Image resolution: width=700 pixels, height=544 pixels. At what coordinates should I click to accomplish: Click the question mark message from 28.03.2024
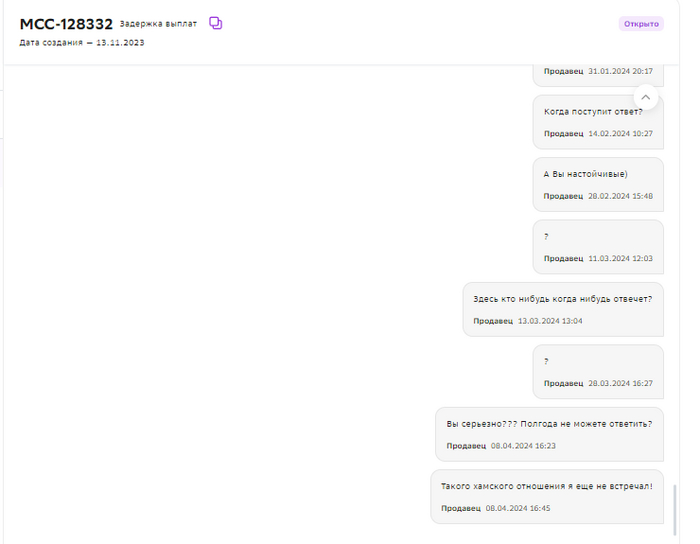pos(546,361)
